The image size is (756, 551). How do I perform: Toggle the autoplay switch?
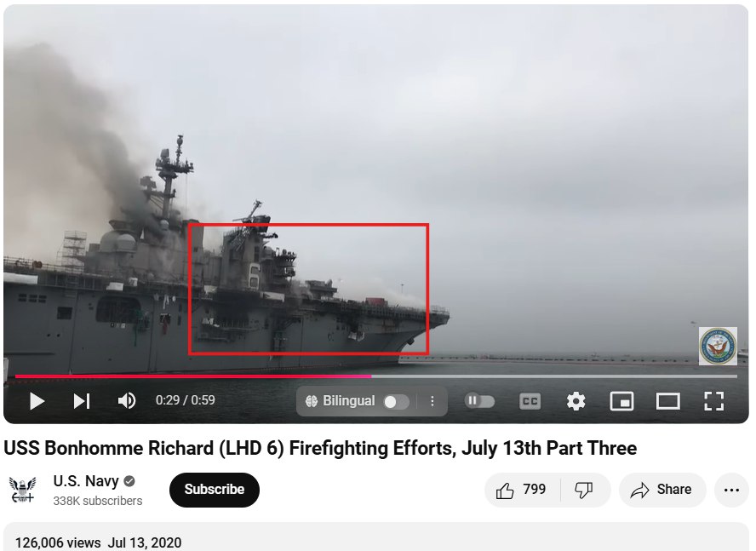click(x=479, y=401)
